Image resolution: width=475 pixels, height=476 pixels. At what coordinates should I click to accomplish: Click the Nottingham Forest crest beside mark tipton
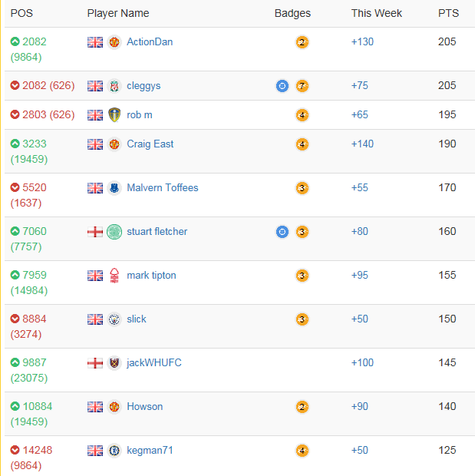click(114, 276)
